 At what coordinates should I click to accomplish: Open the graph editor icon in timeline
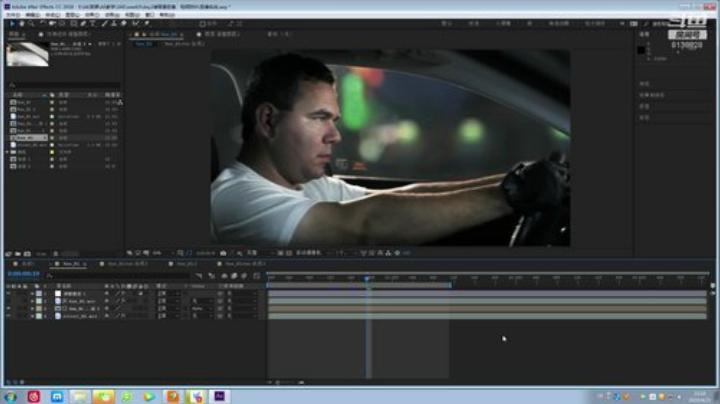click(x=257, y=276)
